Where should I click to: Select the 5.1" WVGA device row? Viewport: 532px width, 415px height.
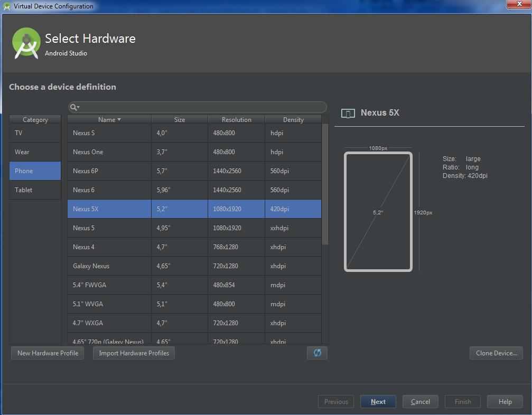coord(194,304)
